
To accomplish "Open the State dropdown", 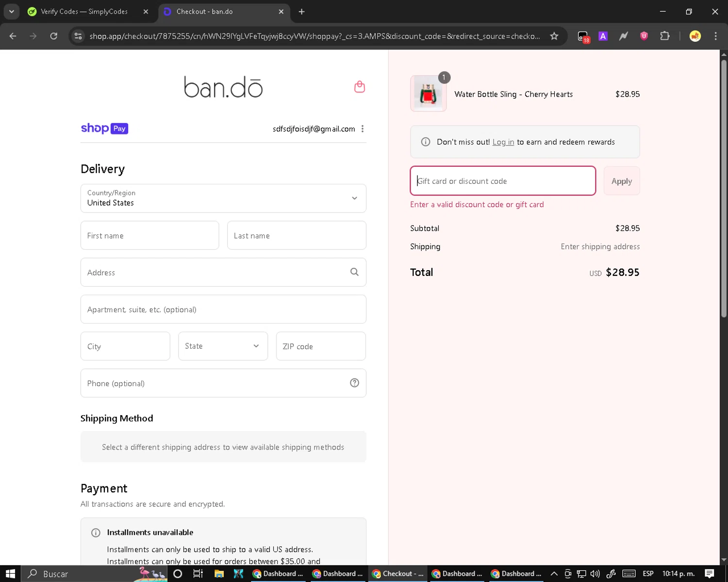I will [223, 346].
